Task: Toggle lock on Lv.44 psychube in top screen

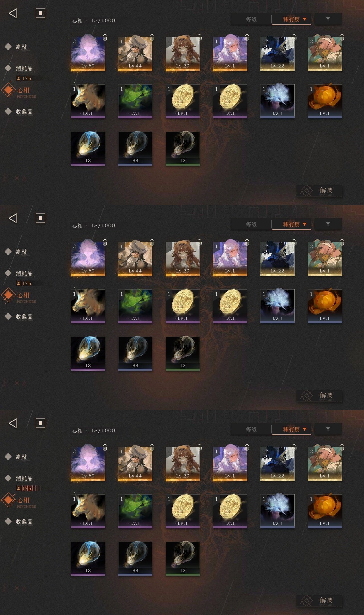Action: point(152,37)
